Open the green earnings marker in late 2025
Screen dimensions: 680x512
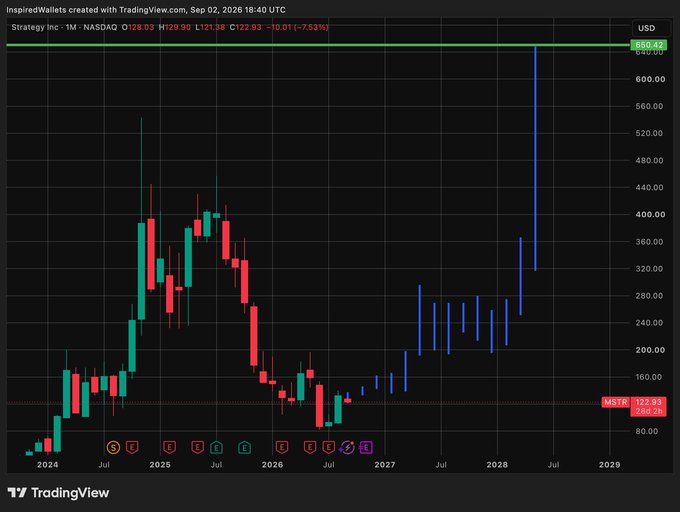click(245, 447)
